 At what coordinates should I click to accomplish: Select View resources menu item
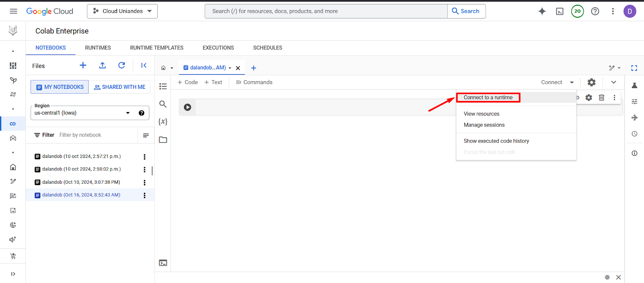516,114
